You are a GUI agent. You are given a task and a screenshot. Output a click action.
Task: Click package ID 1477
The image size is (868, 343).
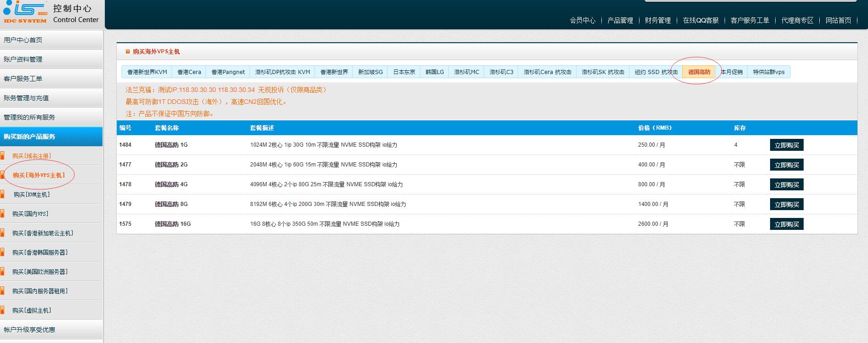click(125, 165)
